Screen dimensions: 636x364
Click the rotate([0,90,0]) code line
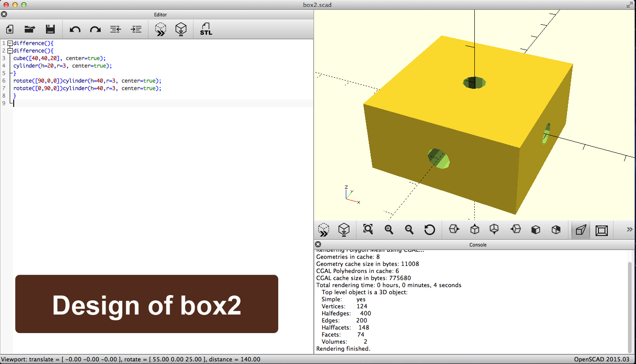coord(87,88)
